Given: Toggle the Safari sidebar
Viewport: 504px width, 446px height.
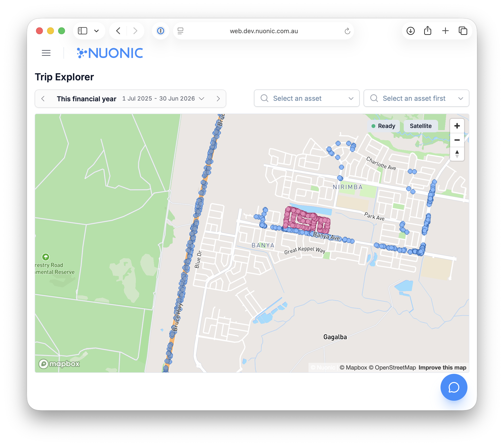Looking at the screenshot, I should coord(82,31).
